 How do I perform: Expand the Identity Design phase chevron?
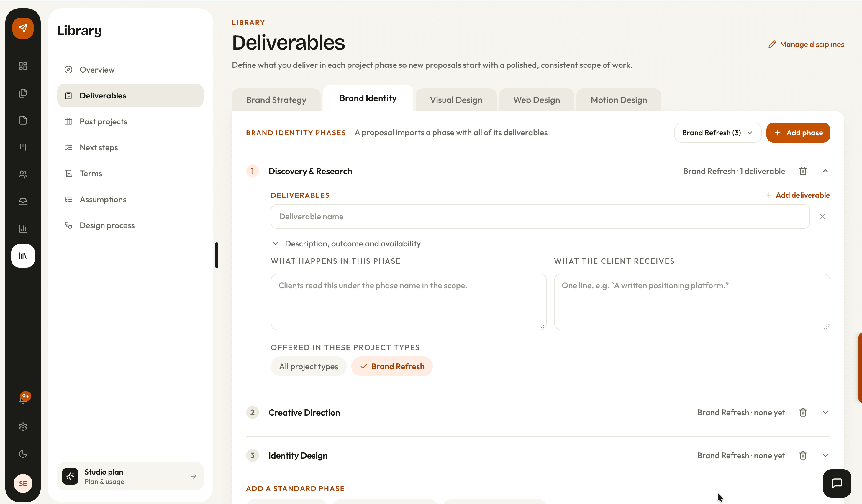pyautogui.click(x=825, y=455)
